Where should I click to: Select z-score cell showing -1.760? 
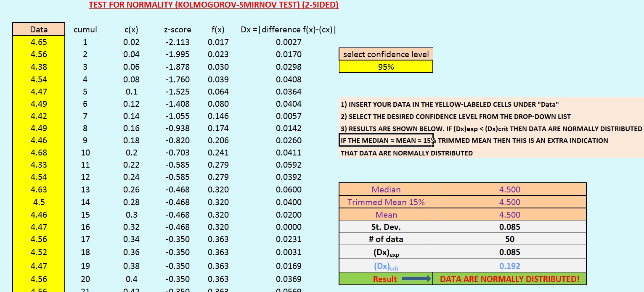pos(178,79)
